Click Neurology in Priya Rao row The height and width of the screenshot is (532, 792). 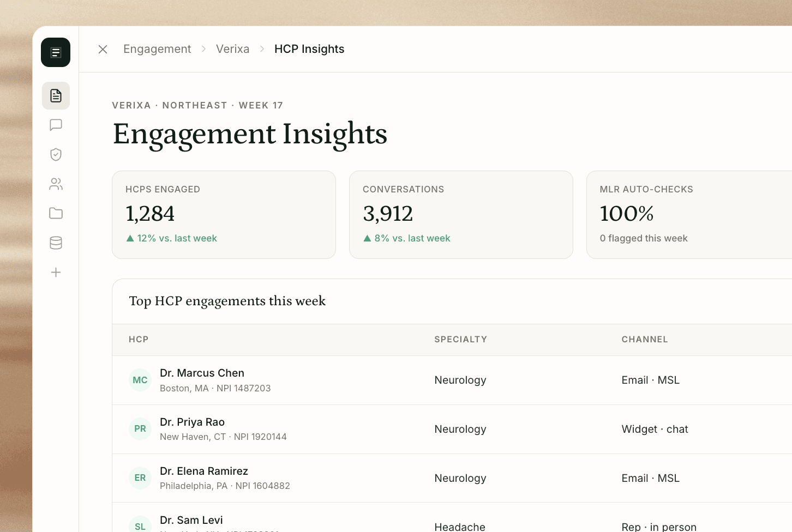pos(460,429)
